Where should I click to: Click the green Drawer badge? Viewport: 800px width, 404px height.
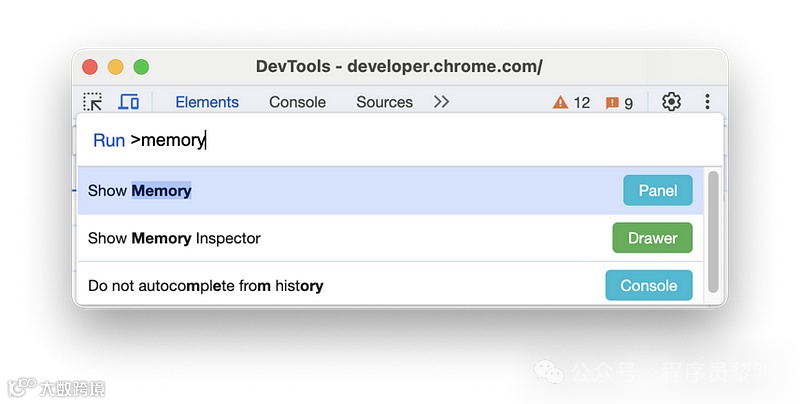652,238
